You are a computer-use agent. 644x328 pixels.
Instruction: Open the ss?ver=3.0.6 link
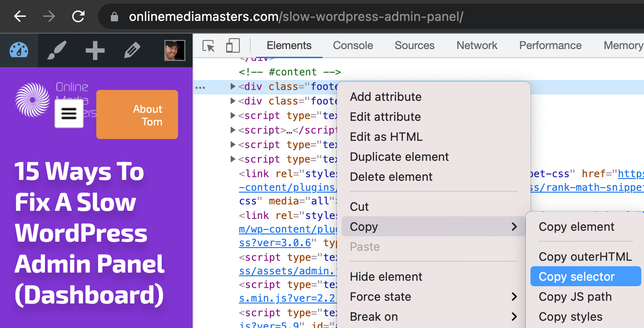275,243
